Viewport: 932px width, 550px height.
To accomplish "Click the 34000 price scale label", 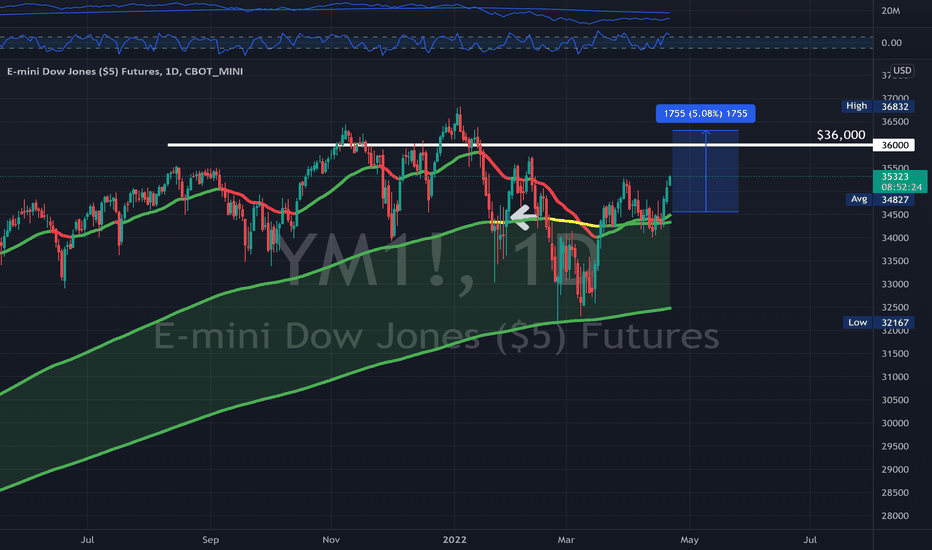I will (895, 238).
